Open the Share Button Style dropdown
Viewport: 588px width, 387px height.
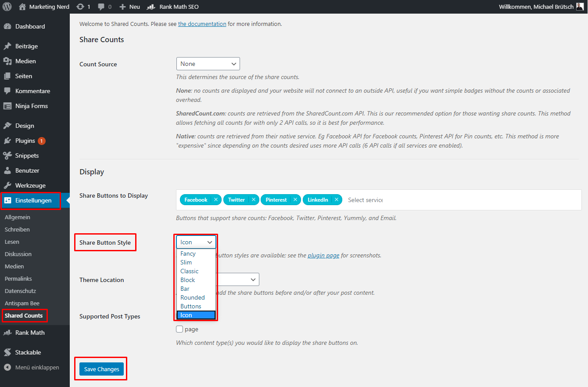[x=196, y=242]
